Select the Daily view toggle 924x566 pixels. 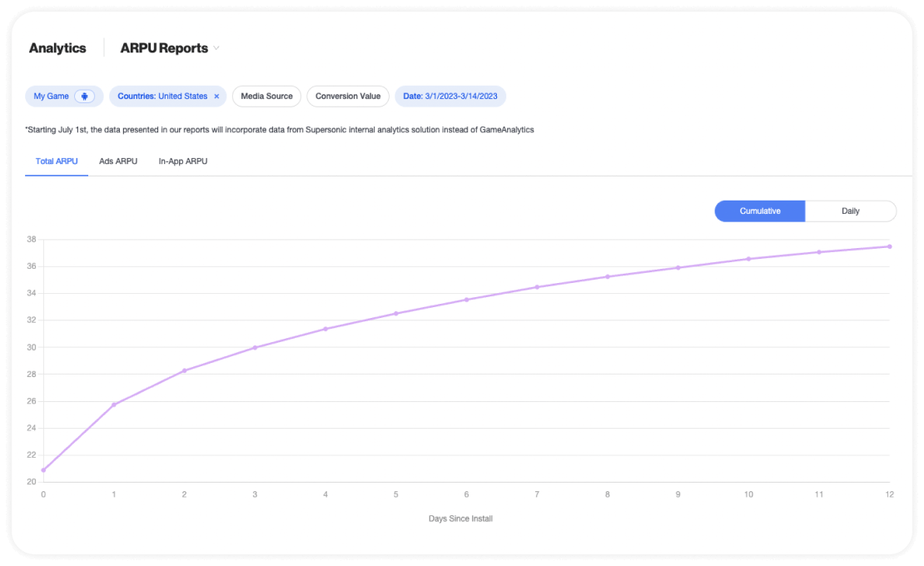(850, 211)
